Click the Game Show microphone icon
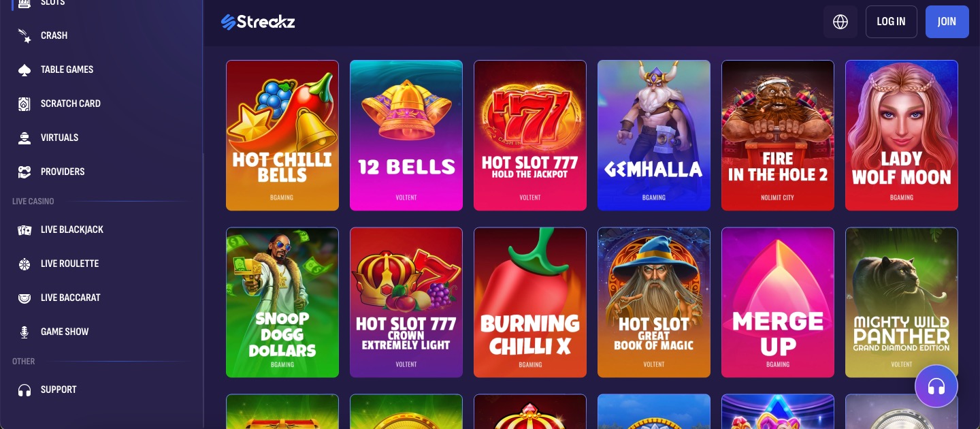 tap(24, 332)
